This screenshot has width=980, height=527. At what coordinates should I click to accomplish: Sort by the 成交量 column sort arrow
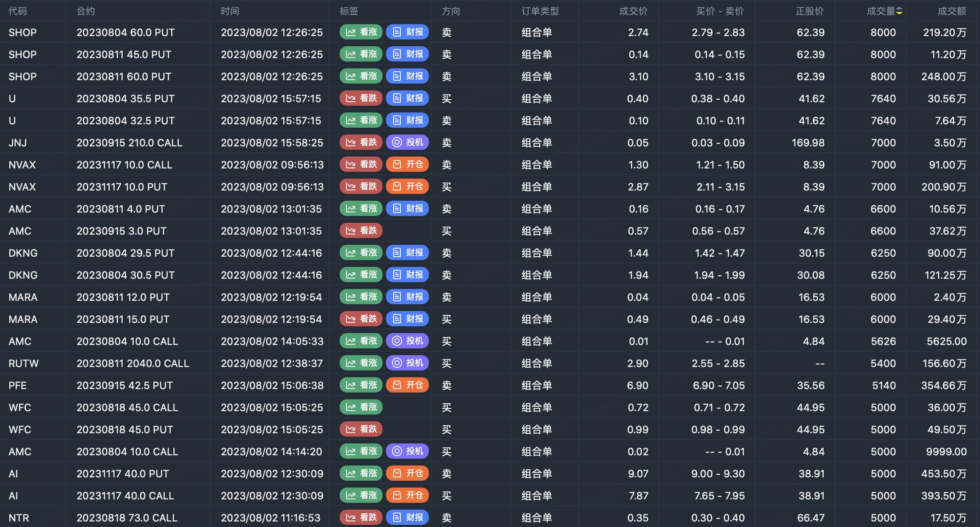coord(899,11)
